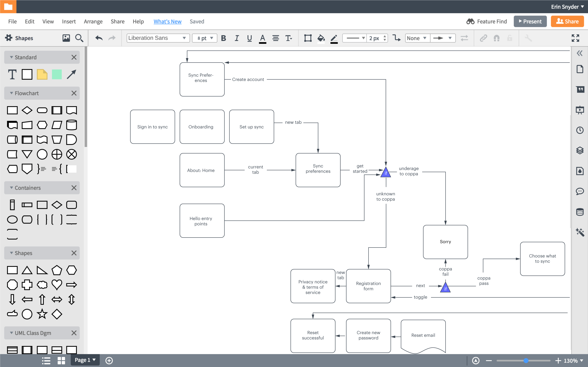Collapse the Flowchart shapes section

(11, 93)
